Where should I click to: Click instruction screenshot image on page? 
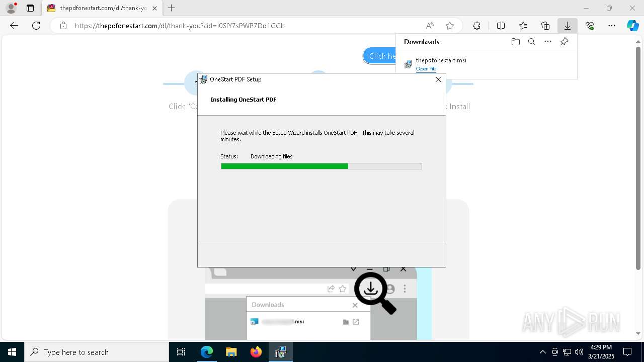click(318, 303)
